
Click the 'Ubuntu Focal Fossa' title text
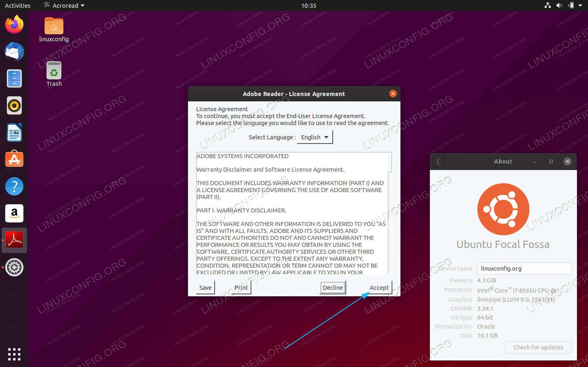click(503, 244)
